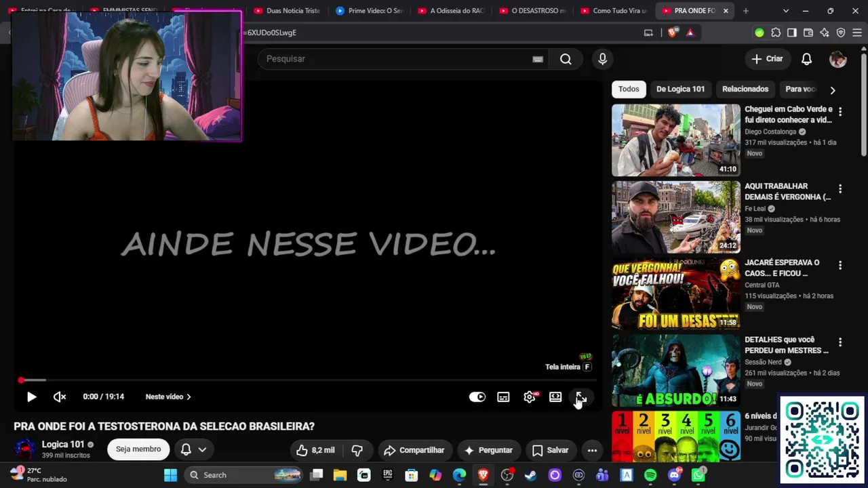
Task: Select the 'Para você' filter chip
Action: tap(800, 89)
